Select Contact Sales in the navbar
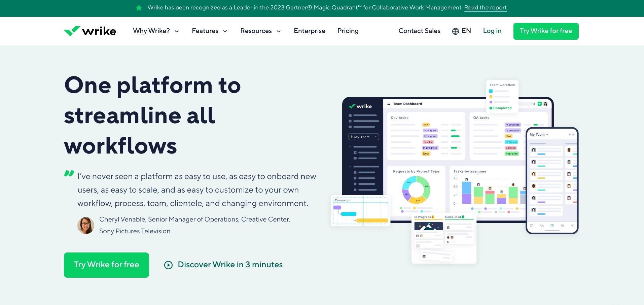644x305 pixels. (419, 31)
